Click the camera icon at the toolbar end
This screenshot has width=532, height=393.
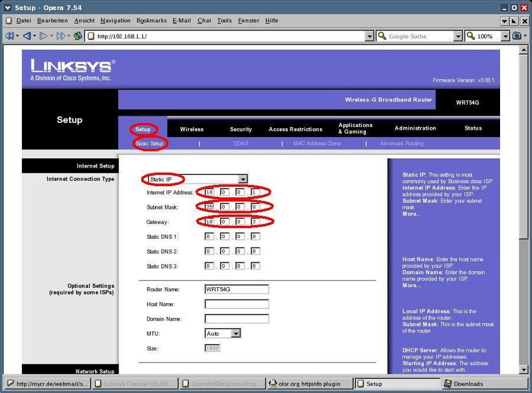(x=517, y=36)
